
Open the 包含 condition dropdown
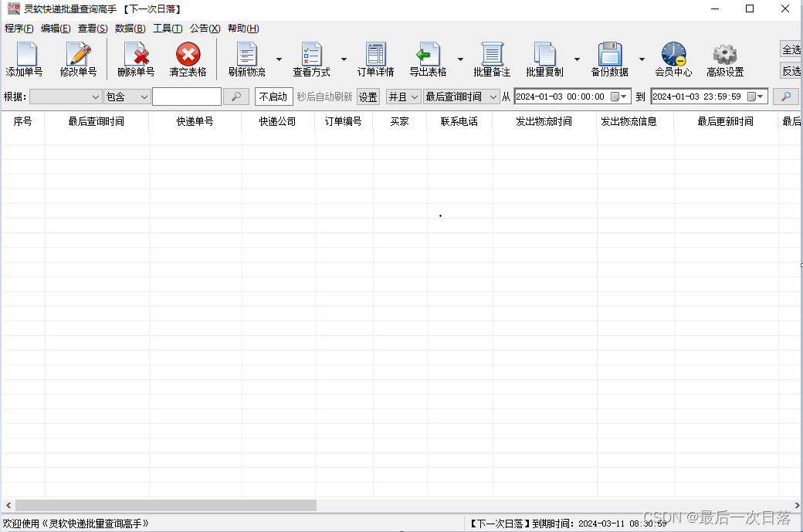tap(127, 97)
